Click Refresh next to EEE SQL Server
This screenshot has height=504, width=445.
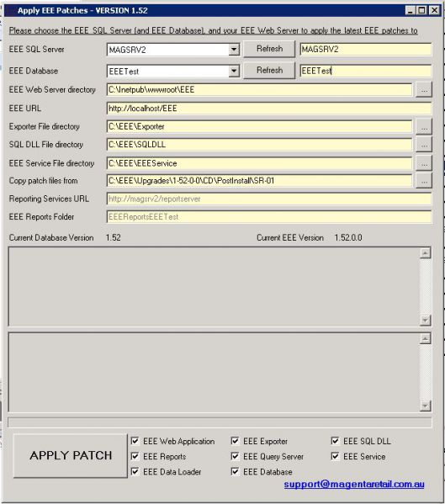click(x=269, y=49)
